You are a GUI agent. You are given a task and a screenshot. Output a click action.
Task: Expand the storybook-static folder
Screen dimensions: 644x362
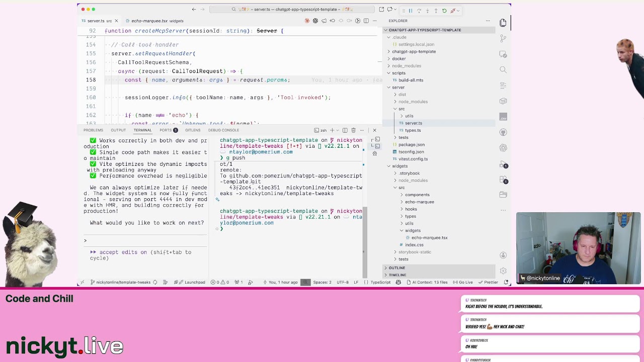pyautogui.click(x=415, y=252)
